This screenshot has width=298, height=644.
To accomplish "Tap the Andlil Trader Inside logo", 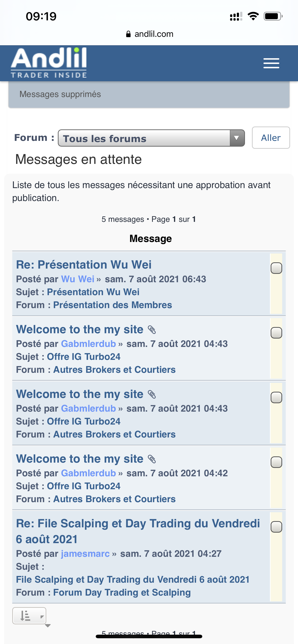I will point(48,63).
